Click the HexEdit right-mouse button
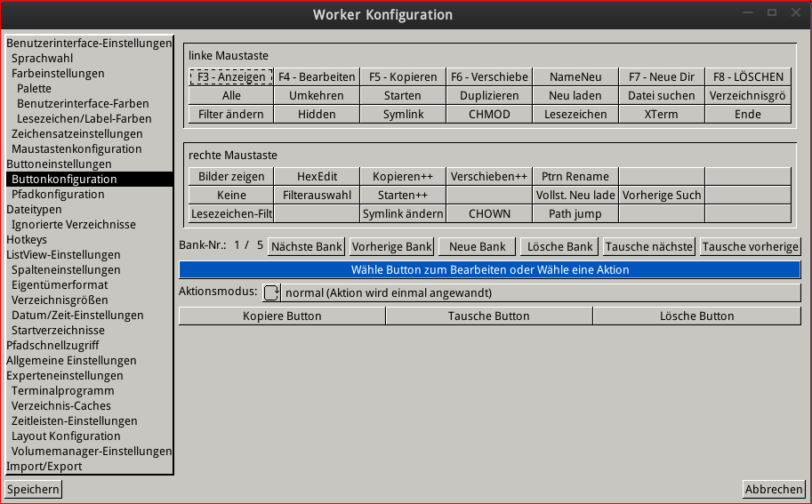Screen dimensions: 812x504 click(x=317, y=177)
